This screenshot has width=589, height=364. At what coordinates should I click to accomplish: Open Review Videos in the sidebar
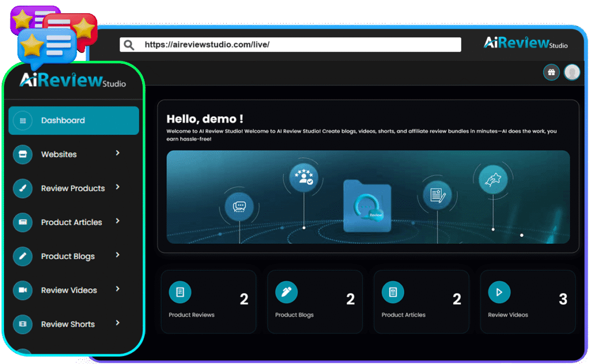pos(69,290)
